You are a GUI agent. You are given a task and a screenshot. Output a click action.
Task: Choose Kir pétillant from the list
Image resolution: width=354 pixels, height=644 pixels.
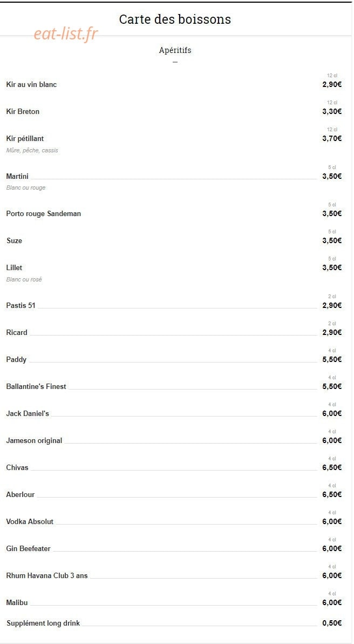pos(25,139)
